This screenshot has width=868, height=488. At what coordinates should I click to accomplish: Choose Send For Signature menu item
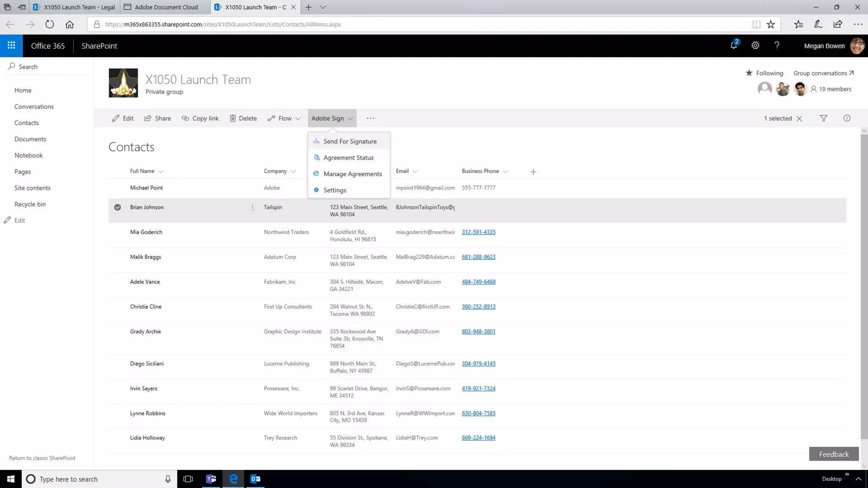click(349, 141)
